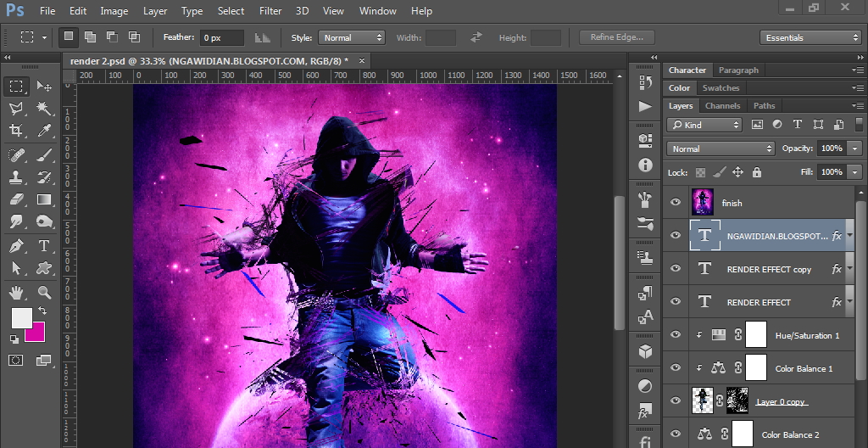868x448 pixels.
Task: Select the Rectangular Marquee tool in the toolbox
Action: [x=17, y=86]
